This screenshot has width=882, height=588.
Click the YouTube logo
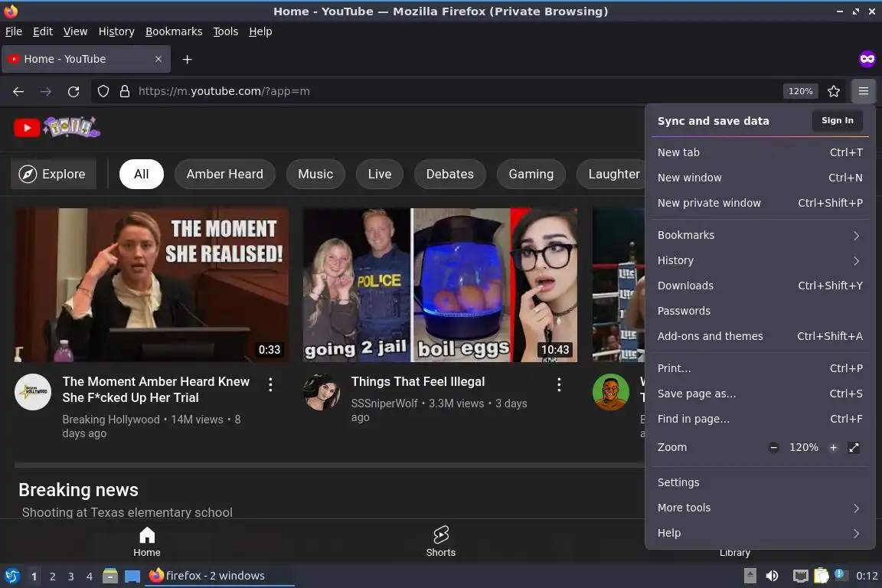coord(27,128)
